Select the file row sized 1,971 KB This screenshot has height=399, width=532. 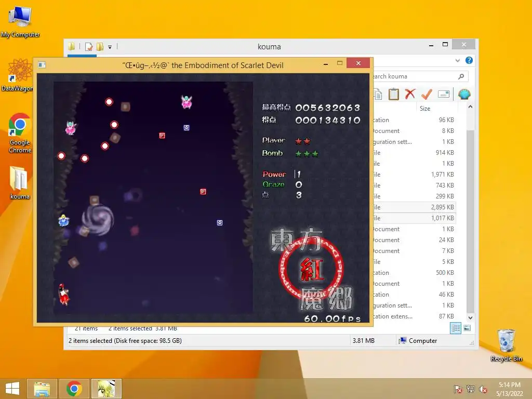coord(414,175)
